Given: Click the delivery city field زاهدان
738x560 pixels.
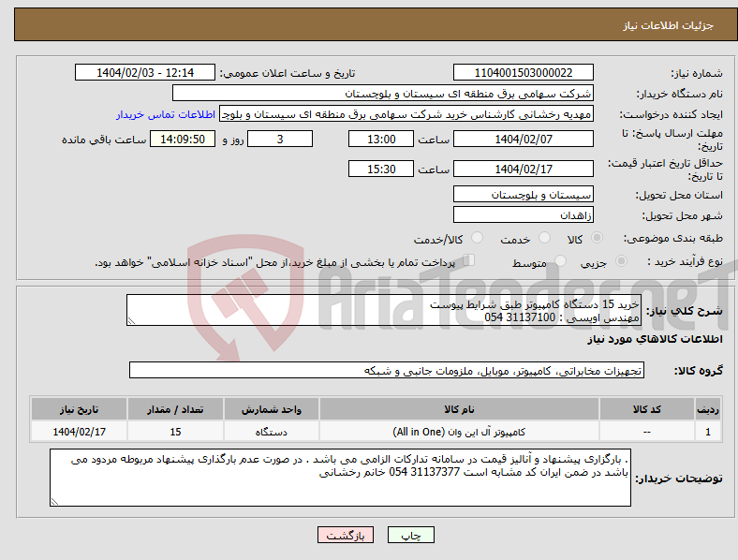Looking at the screenshot, I should (523, 215).
